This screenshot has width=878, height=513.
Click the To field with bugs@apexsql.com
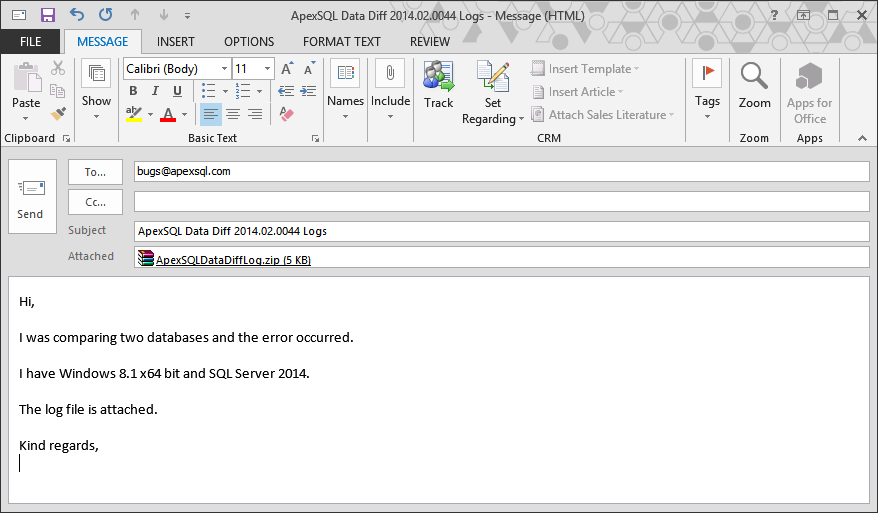click(x=501, y=171)
